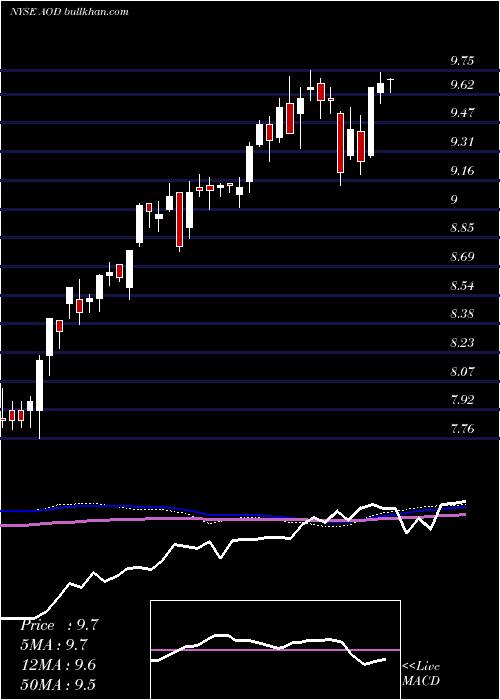
Task: Click the 9.62 price axis label
Action: point(462,85)
